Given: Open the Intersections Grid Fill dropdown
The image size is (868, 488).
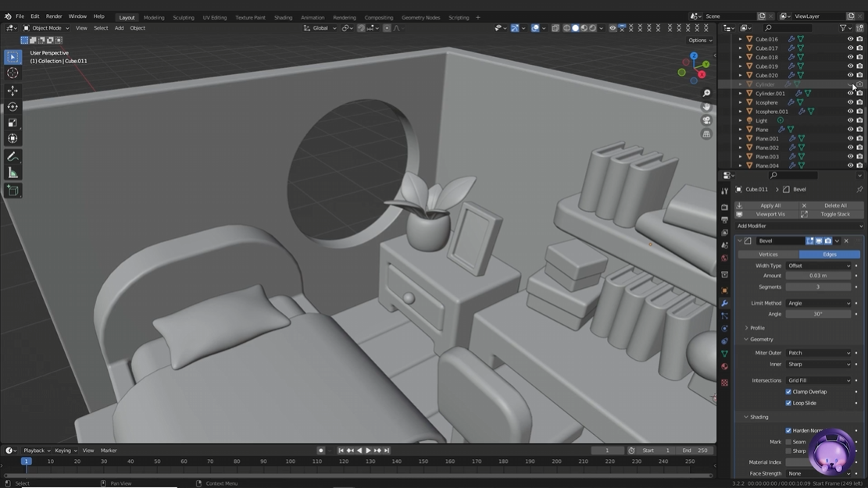Looking at the screenshot, I should (818, 381).
